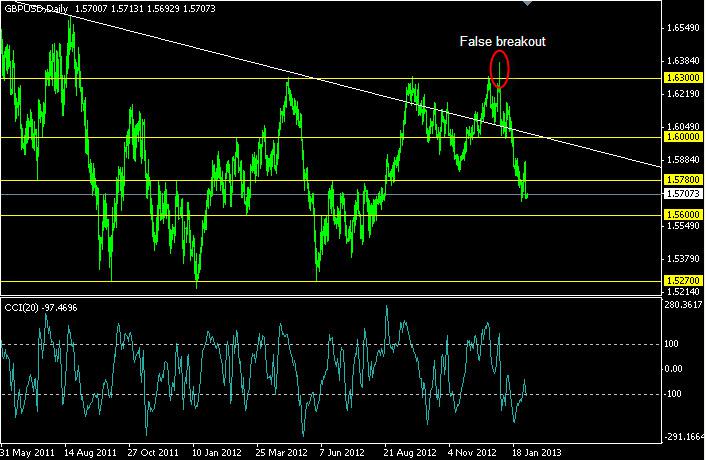Select the False breakout text label

502,41
